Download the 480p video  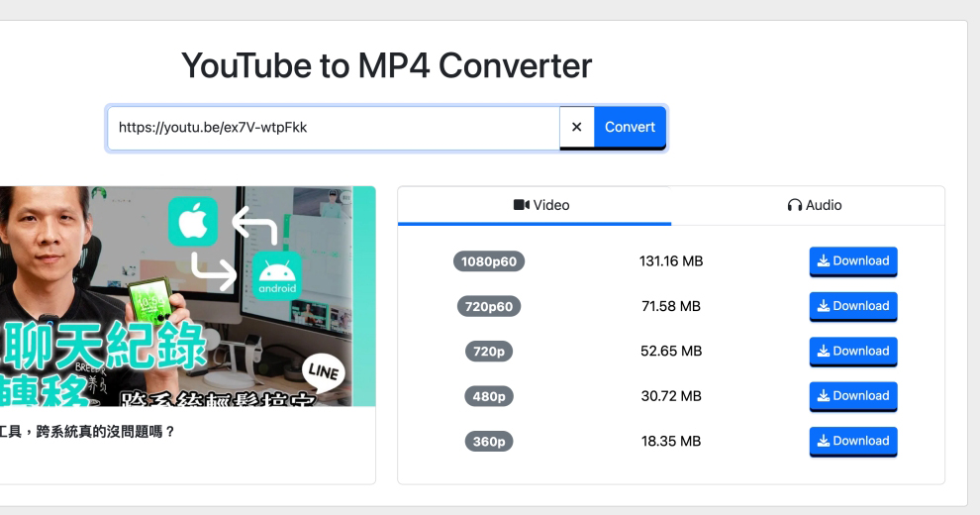(x=853, y=396)
